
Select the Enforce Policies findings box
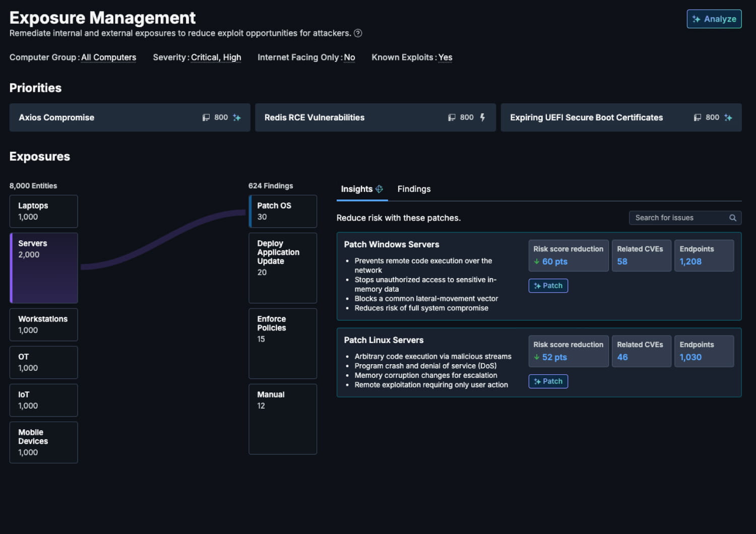283,344
